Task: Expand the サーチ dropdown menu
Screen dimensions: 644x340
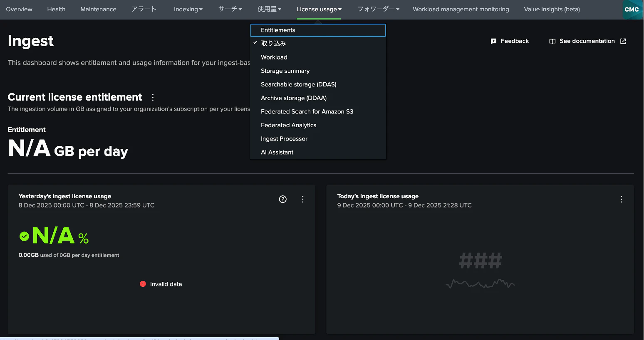Action: tap(230, 9)
